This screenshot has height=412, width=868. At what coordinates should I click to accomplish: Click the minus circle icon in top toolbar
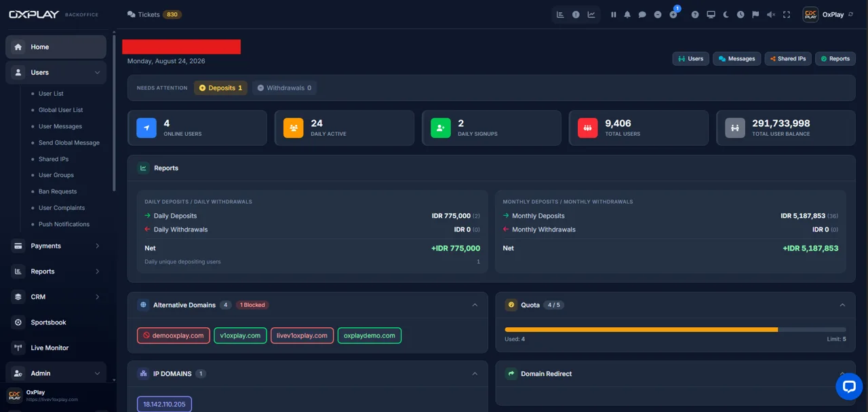pos(658,14)
